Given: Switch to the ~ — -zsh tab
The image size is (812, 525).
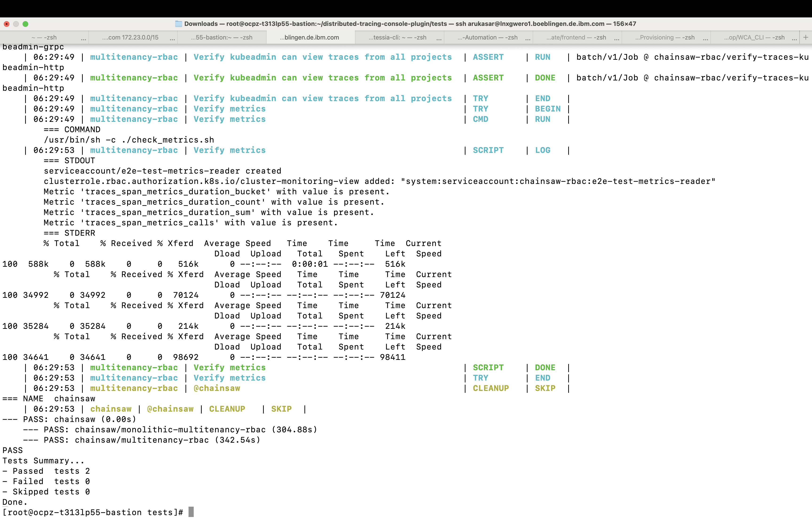Looking at the screenshot, I should tap(44, 37).
